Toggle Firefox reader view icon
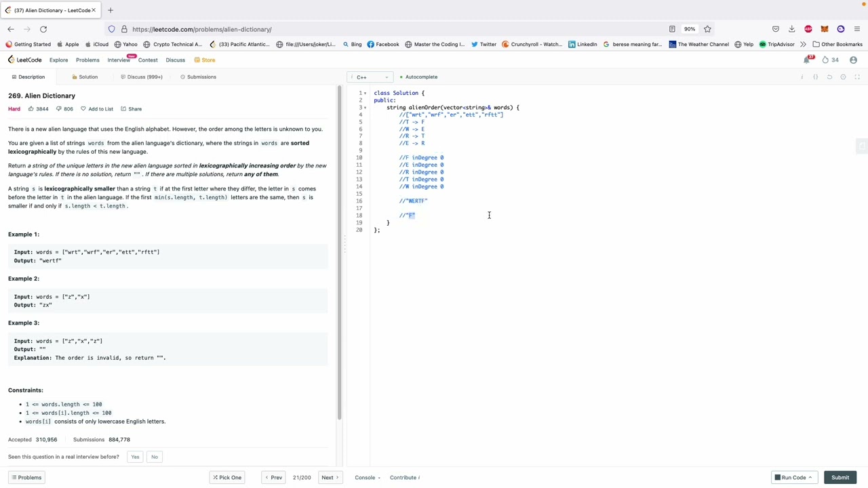 (x=672, y=29)
